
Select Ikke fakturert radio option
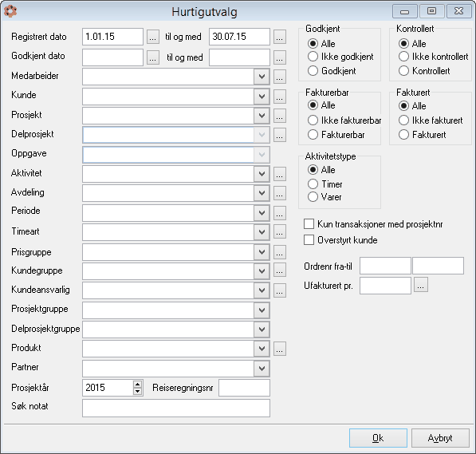tap(431, 120)
